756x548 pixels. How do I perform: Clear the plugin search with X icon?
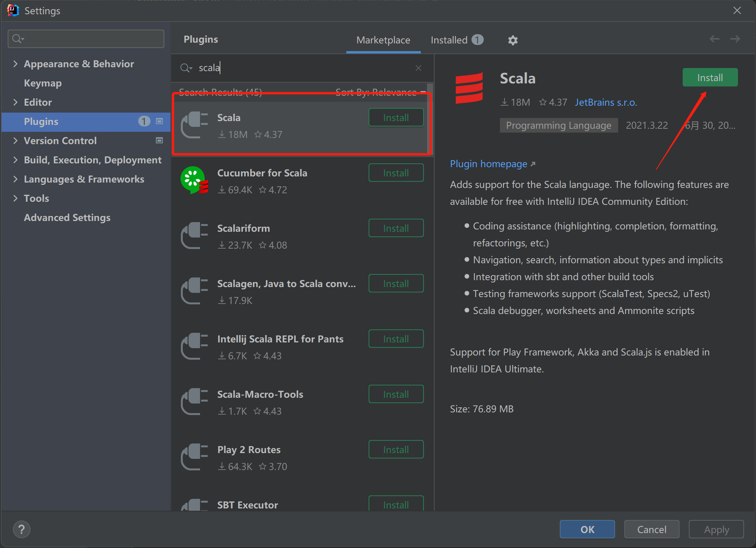point(419,68)
